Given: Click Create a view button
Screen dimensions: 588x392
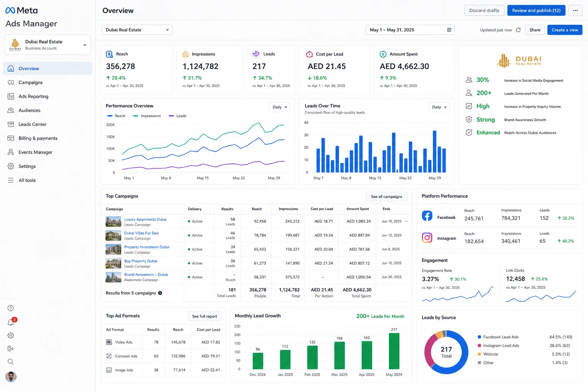Looking at the screenshot, I should pos(565,30).
